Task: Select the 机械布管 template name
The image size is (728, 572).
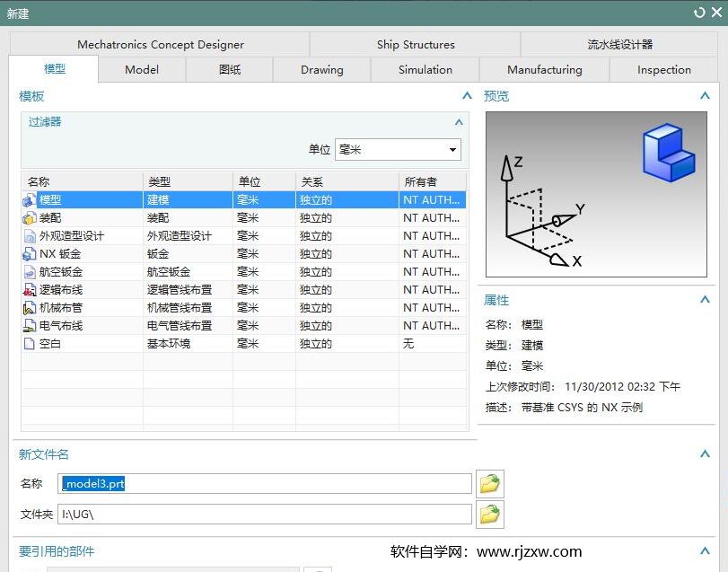Action: point(61,308)
